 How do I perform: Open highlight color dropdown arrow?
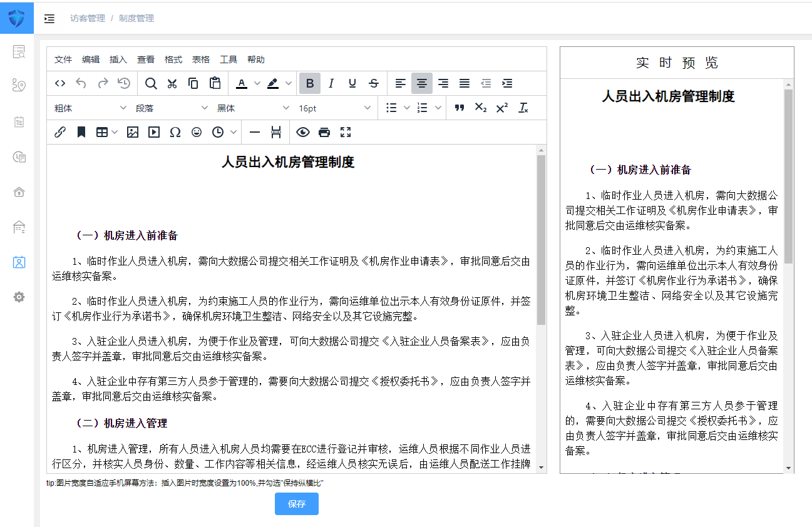click(288, 83)
